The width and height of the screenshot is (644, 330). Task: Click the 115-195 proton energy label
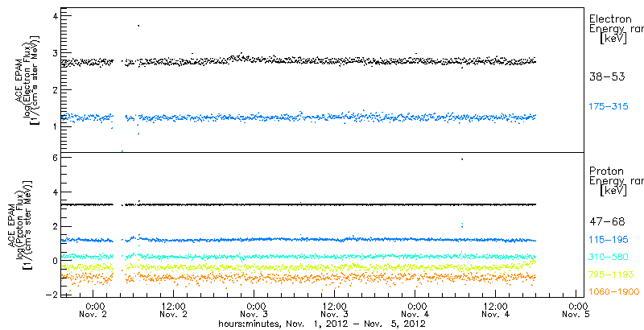point(609,240)
